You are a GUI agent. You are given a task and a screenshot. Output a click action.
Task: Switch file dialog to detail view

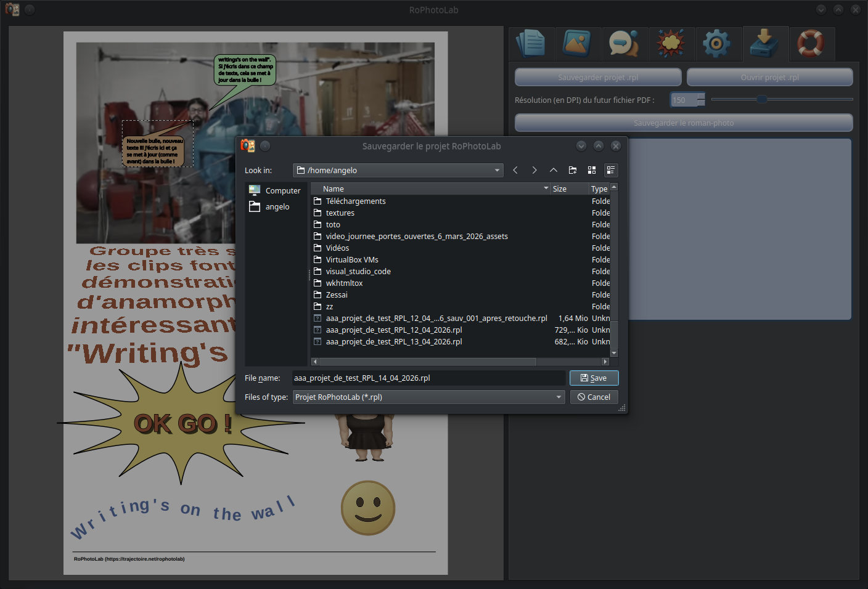click(610, 170)
